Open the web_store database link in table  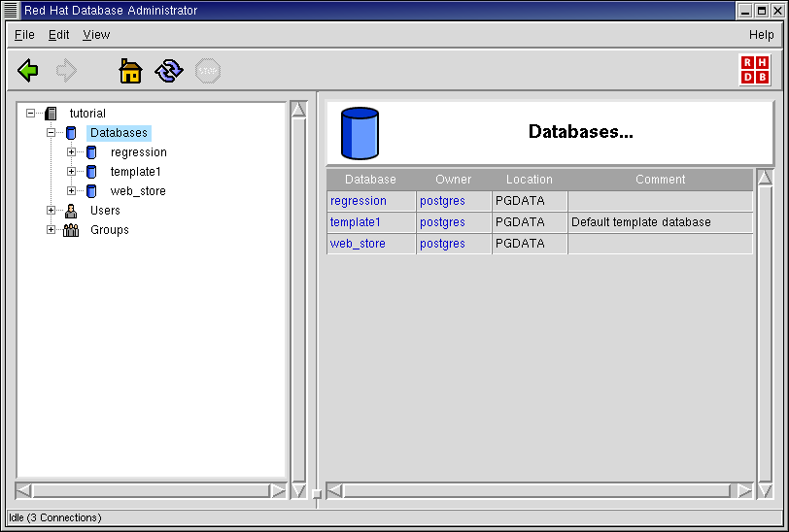[x=358, y=244]
